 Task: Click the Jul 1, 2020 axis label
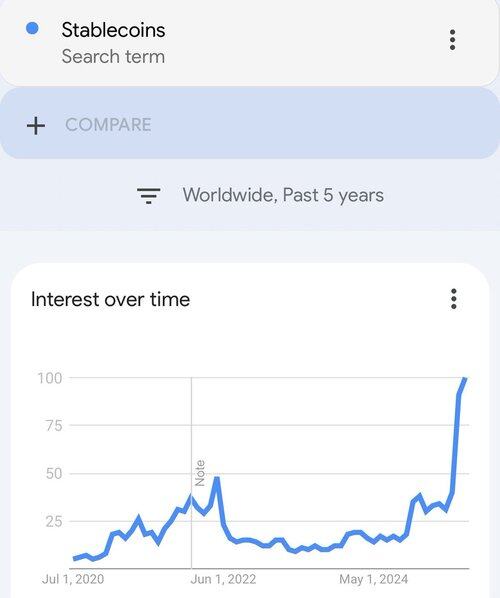coord(73,579)
